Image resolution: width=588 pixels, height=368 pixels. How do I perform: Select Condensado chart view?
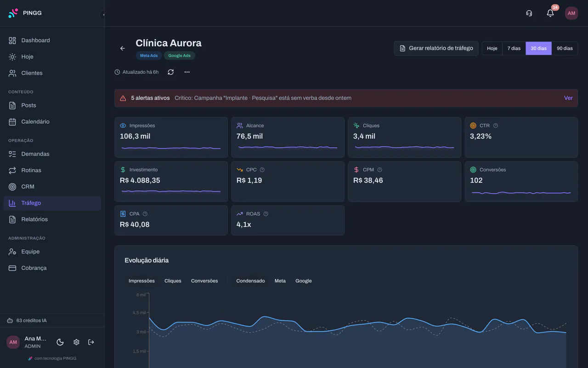250,281
